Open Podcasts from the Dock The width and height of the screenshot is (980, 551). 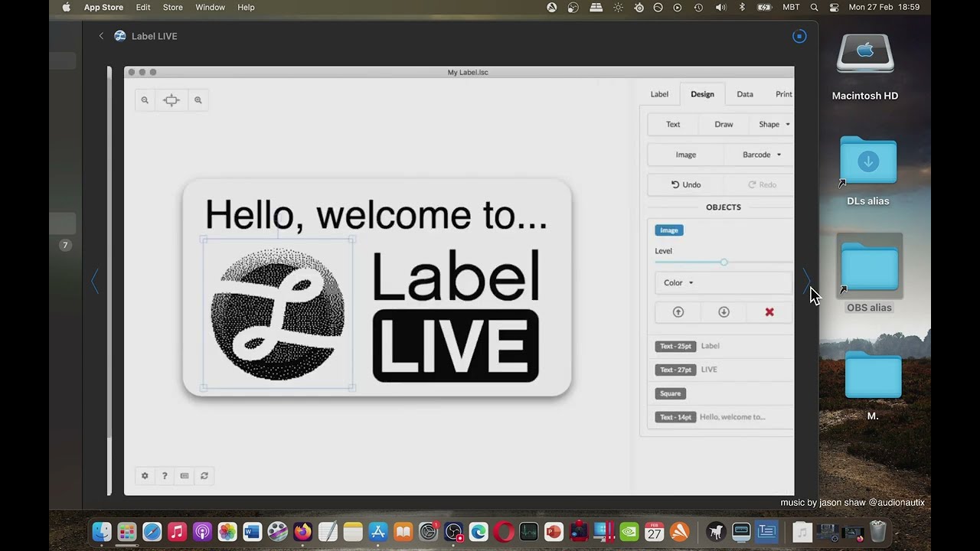pos(202,531)
